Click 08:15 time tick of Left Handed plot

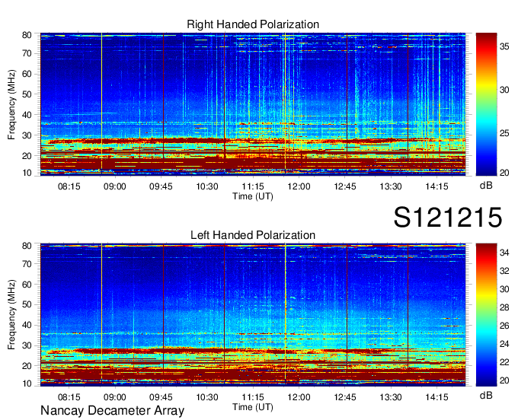(69, 397)
